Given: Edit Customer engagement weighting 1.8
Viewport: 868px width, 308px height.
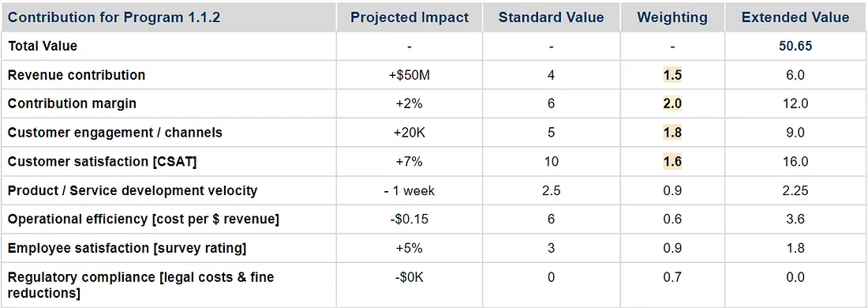Looking at the screenshot, I should point(672,133).
